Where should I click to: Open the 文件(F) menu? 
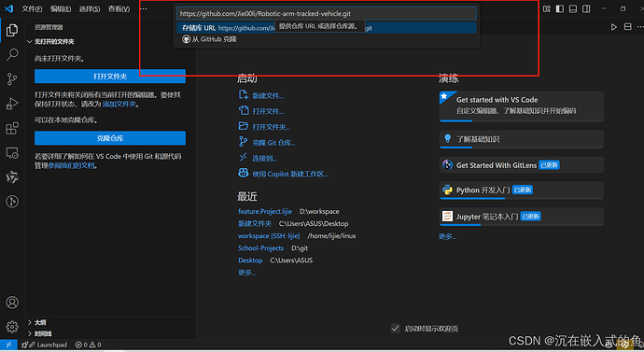click(32, 8)
